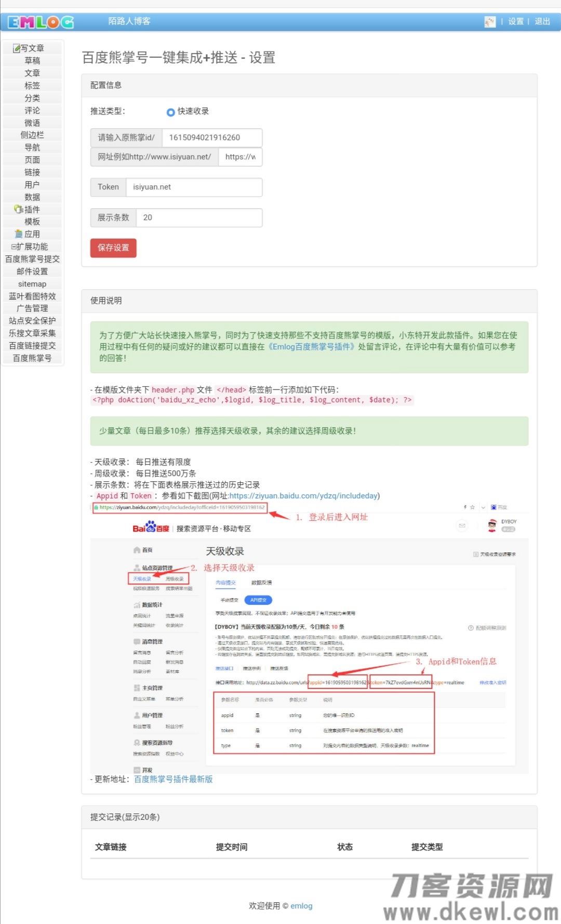Click the 保存设置 button
The height and width of the screenshot is (924, 561).
[x=113, y=248]
